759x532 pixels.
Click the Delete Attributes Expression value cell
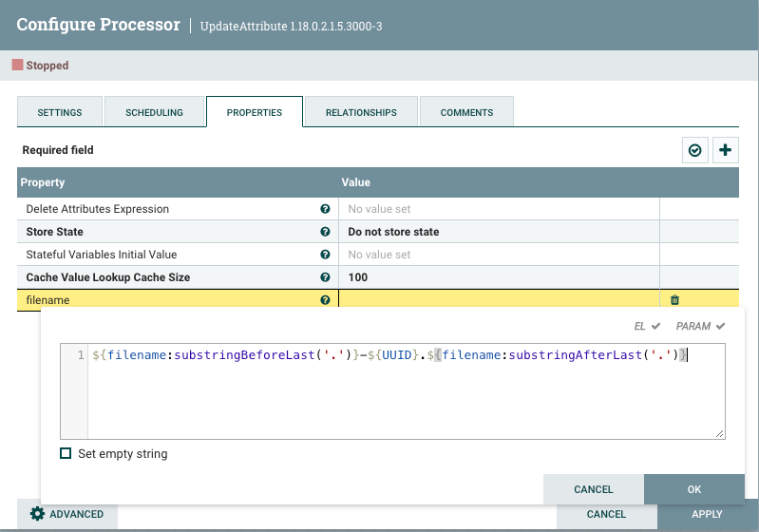[498, 209]
